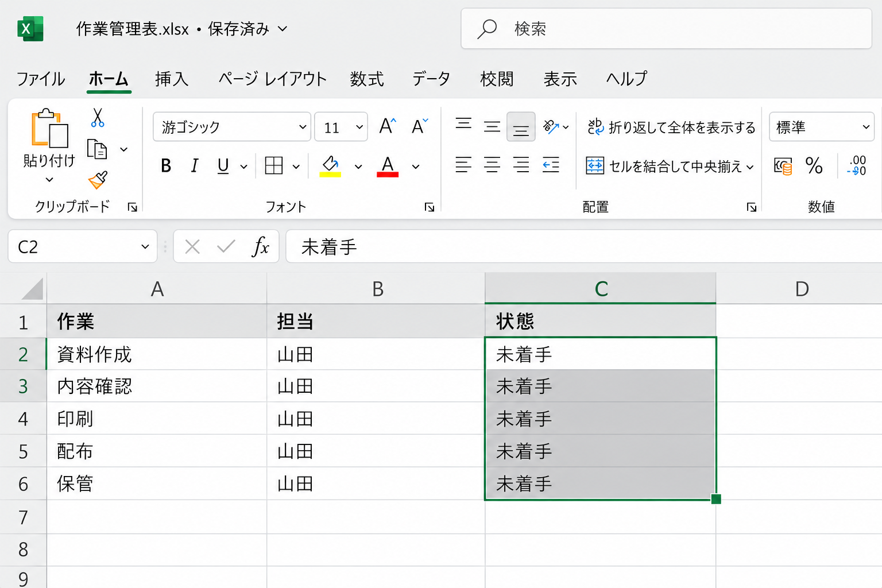Expand the Name Box dropdown arrow
Screen dimensions: 882x588
(x=145, y=247)
